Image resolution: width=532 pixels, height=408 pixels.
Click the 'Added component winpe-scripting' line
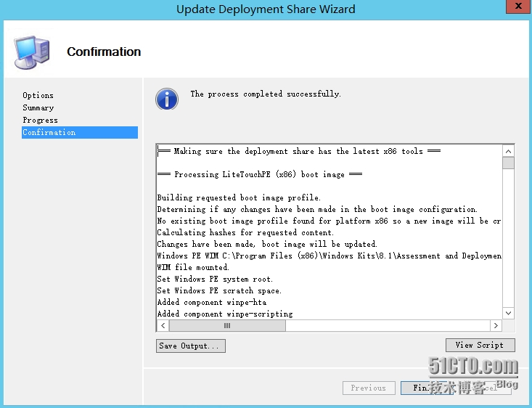tap(225, 314)
